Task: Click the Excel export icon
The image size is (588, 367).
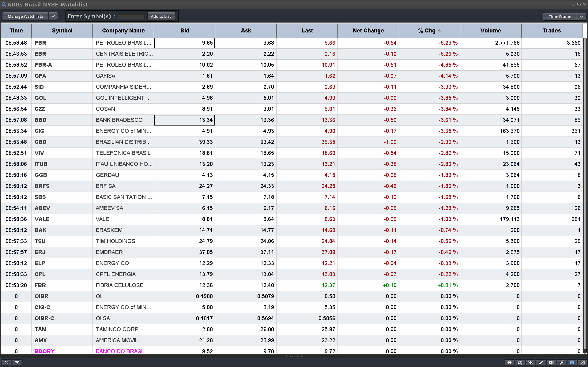Action: (x=551, y=362)
